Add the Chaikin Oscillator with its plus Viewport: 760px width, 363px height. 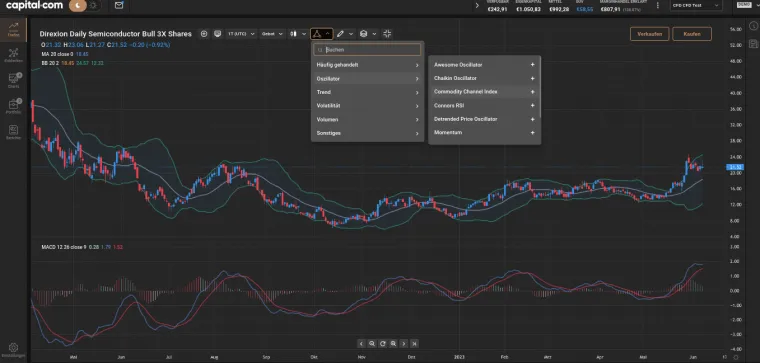(x=532, y=79)
